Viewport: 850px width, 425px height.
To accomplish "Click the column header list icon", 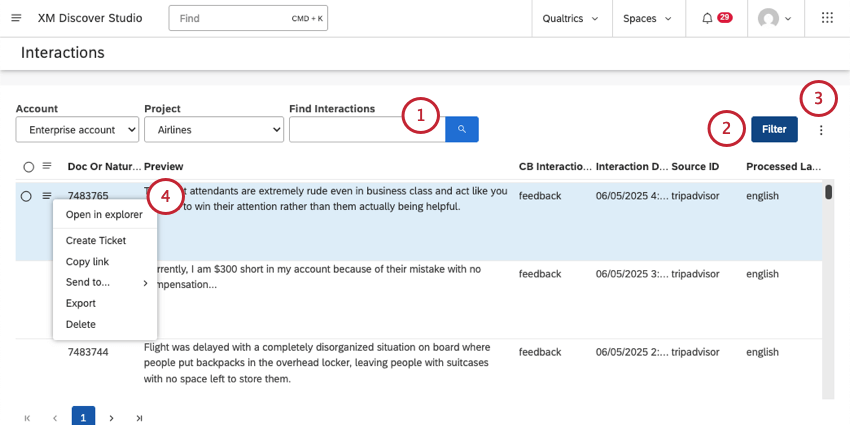I will pos(47,166).
